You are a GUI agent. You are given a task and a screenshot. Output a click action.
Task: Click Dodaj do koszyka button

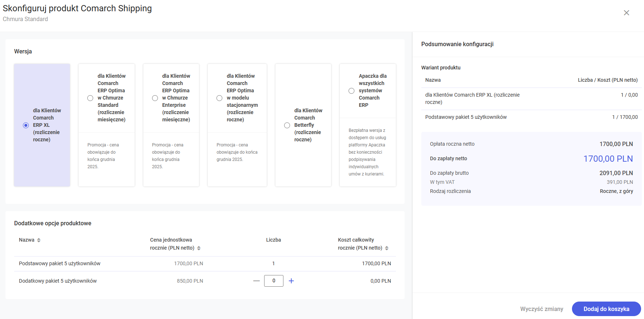[606, 309]
